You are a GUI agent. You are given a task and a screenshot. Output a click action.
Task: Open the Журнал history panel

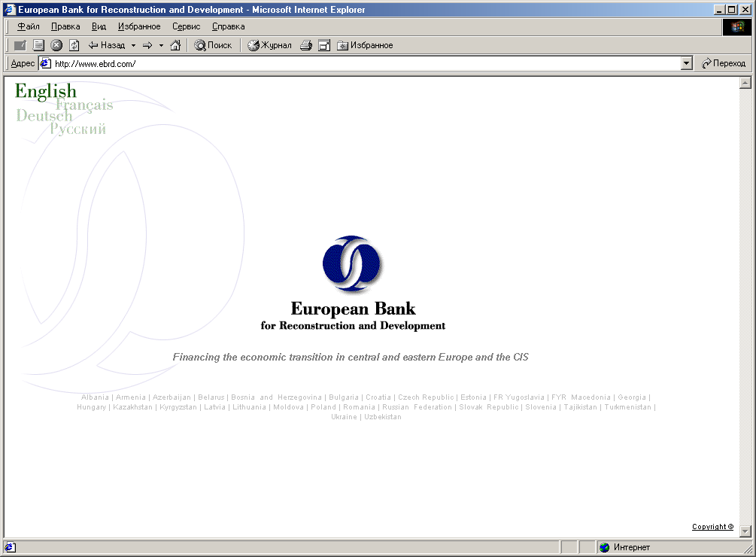pos(269,45)
